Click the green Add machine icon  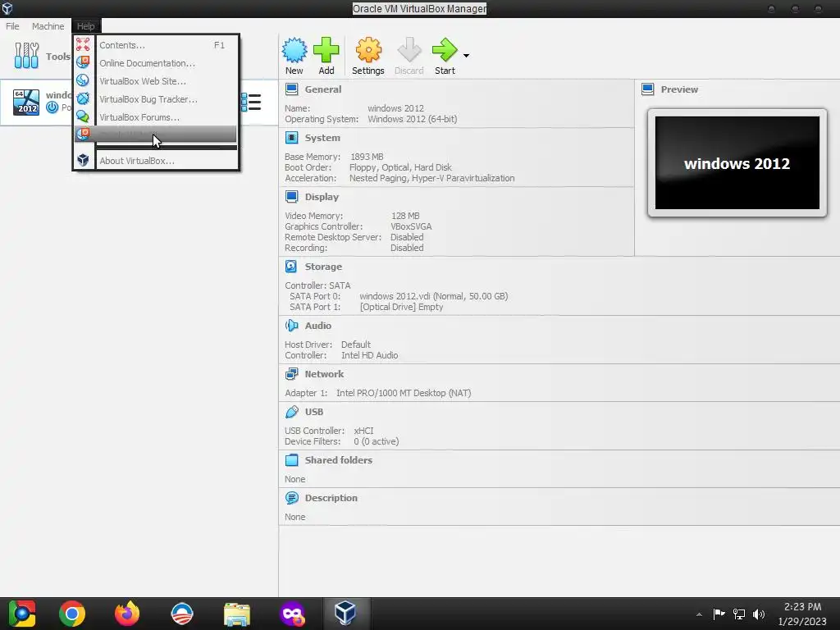click(326, 50)
